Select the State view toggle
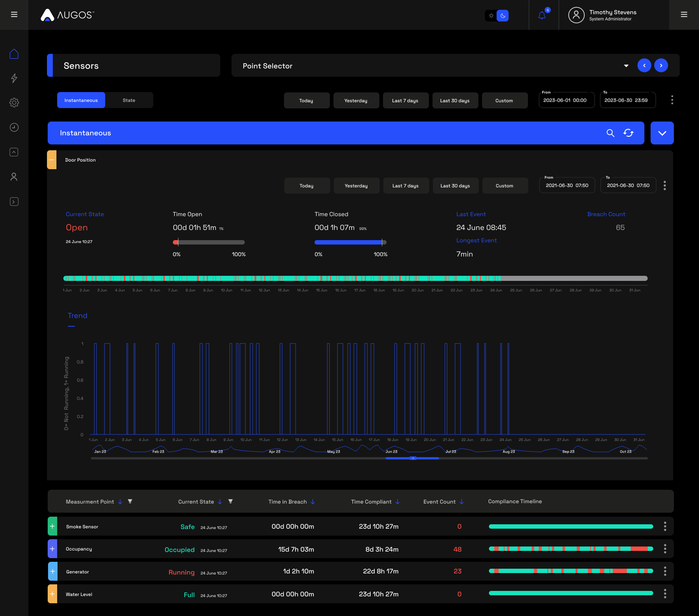The image size is (699, 616). point(129,100)
